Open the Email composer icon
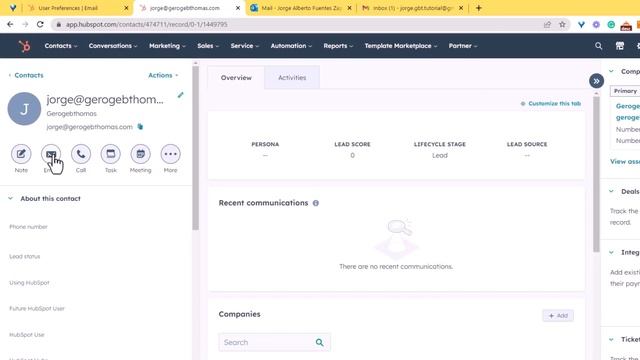 coord(51,154)
